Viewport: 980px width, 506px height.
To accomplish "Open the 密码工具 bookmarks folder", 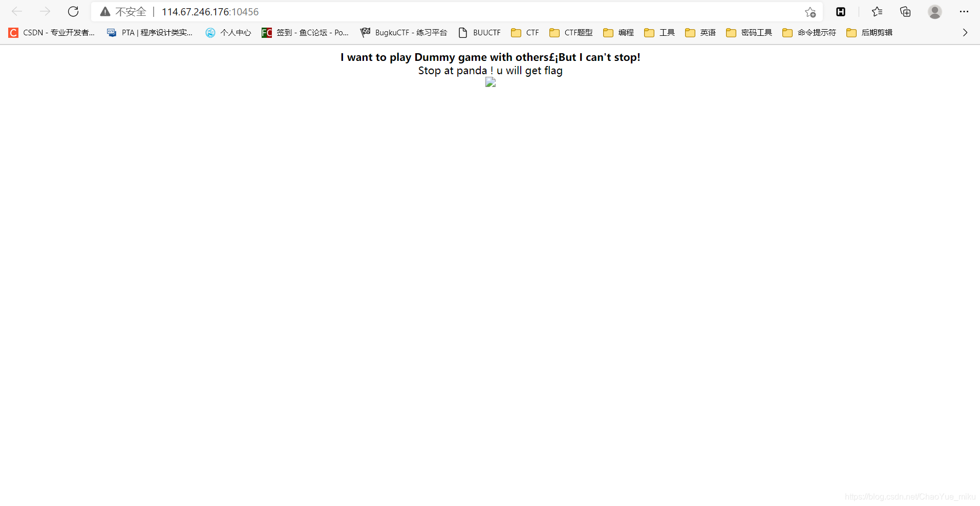I will coord(748,32).
